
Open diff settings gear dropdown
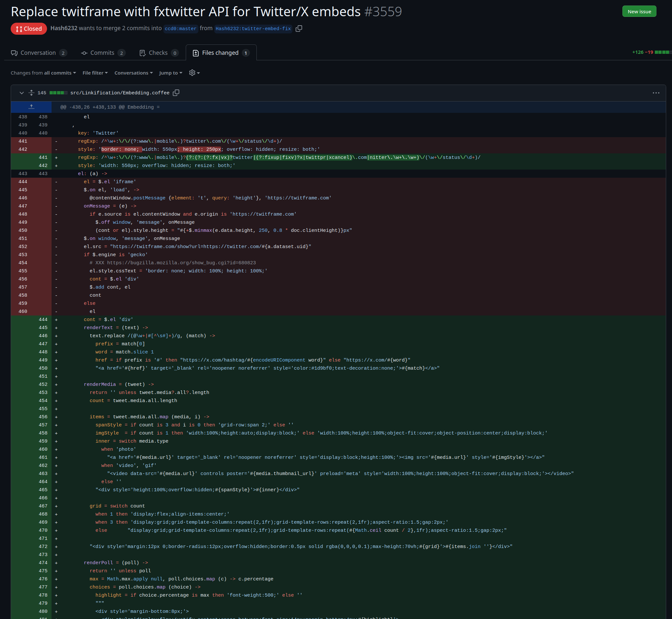click(194, 73)
